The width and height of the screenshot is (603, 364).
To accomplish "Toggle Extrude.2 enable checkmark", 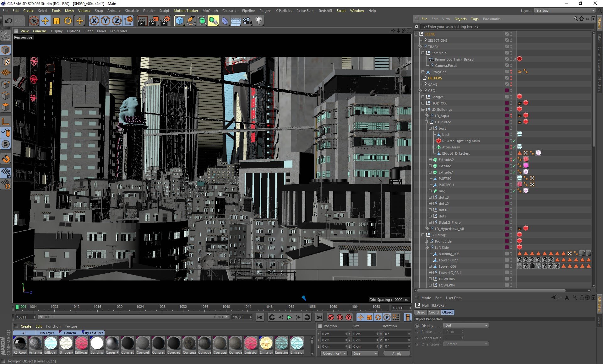I will [x=514, y=160].
